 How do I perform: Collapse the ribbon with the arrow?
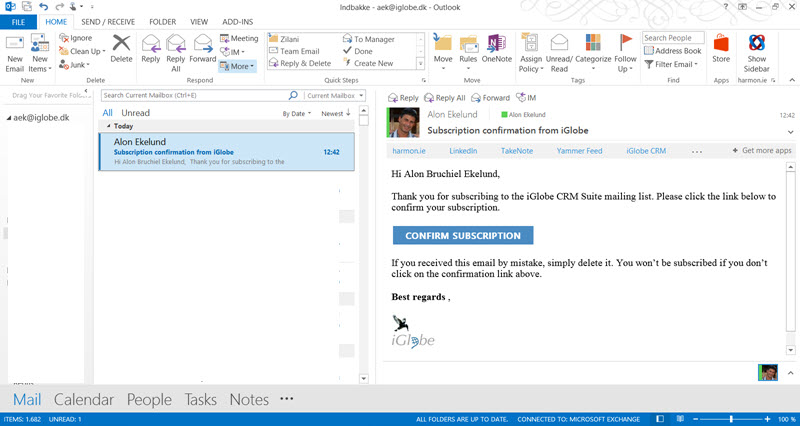click(x=792, y=80)
